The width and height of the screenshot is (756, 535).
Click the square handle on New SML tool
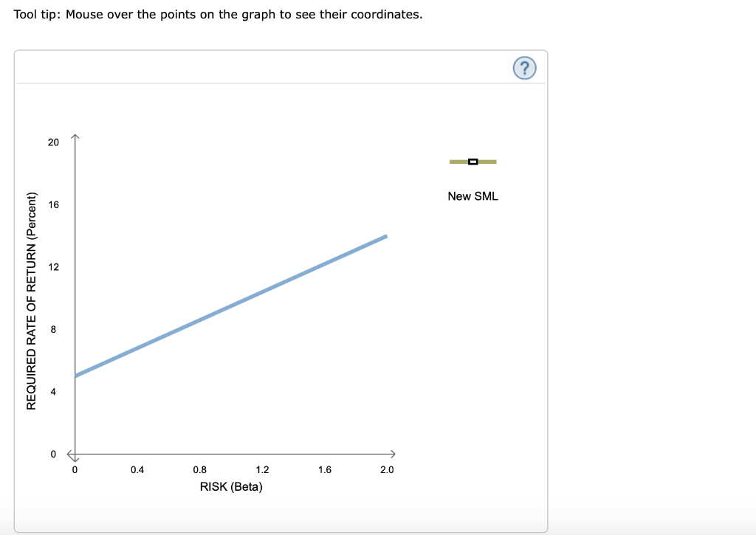tap(472, 161)
